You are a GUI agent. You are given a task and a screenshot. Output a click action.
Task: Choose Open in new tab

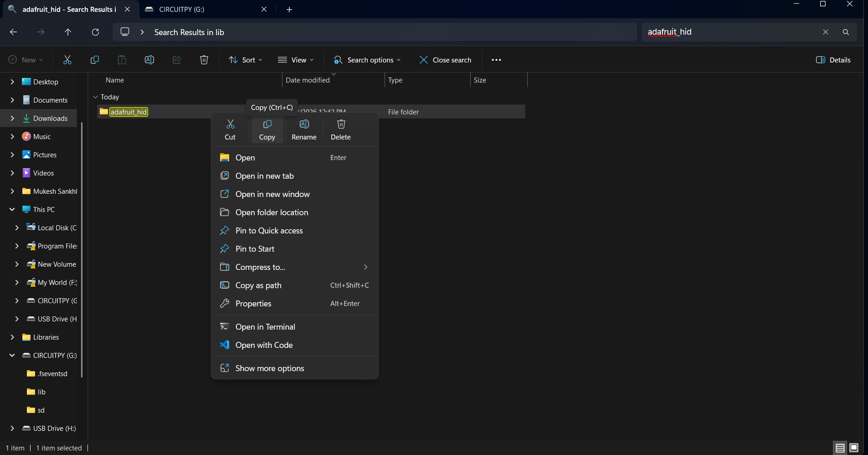coord(295,176)
